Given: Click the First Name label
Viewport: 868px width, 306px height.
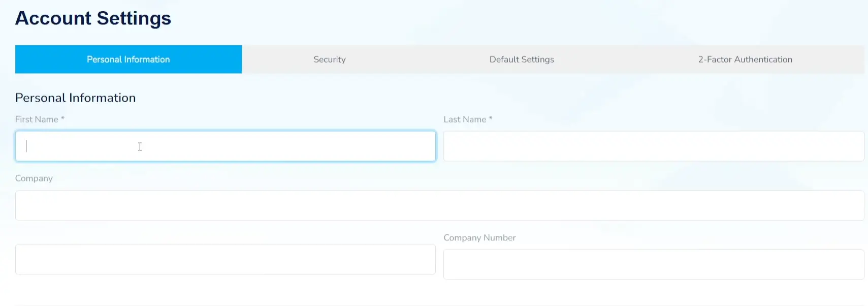Looking at the screenshot, I should click(x=40, y=119).
